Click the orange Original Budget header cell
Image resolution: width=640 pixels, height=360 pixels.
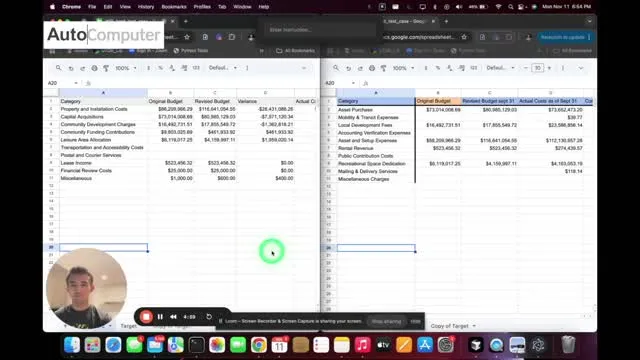[x=438, y=101]
